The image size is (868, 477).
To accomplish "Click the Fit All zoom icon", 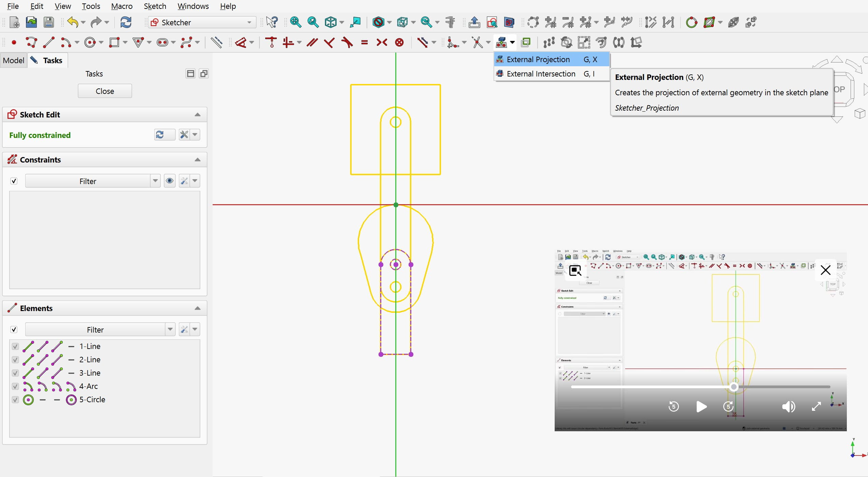I will pos(295,23).
